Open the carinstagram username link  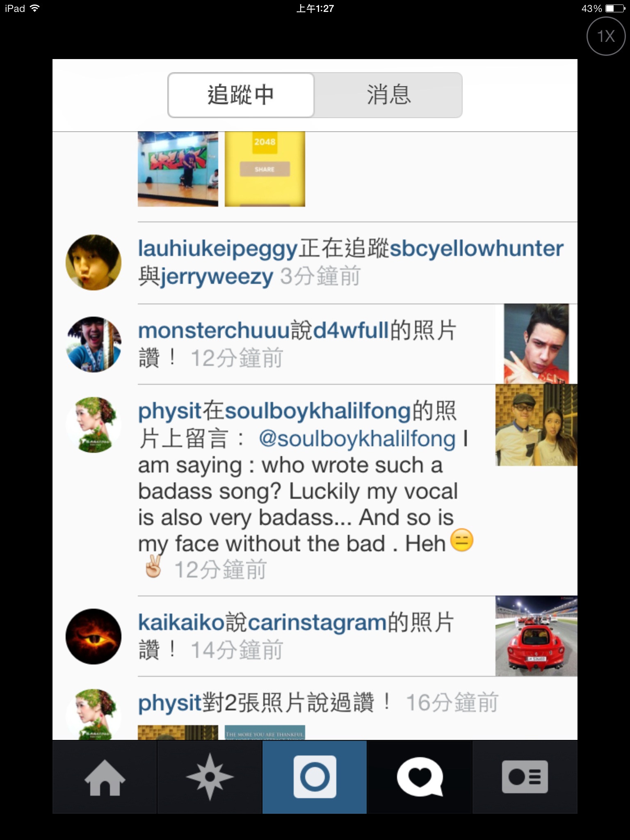click(317, 623)
